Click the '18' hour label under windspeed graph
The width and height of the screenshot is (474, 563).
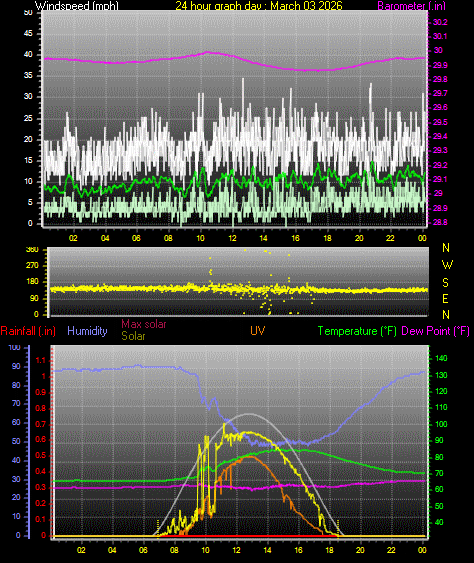coord(327,238)
